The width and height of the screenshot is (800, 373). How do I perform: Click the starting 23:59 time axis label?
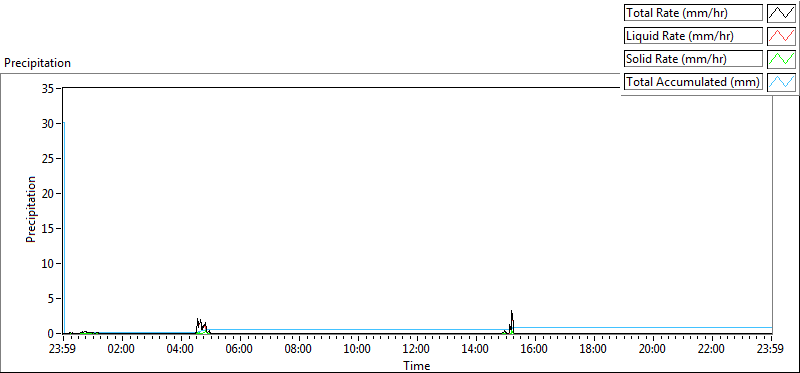63,350
